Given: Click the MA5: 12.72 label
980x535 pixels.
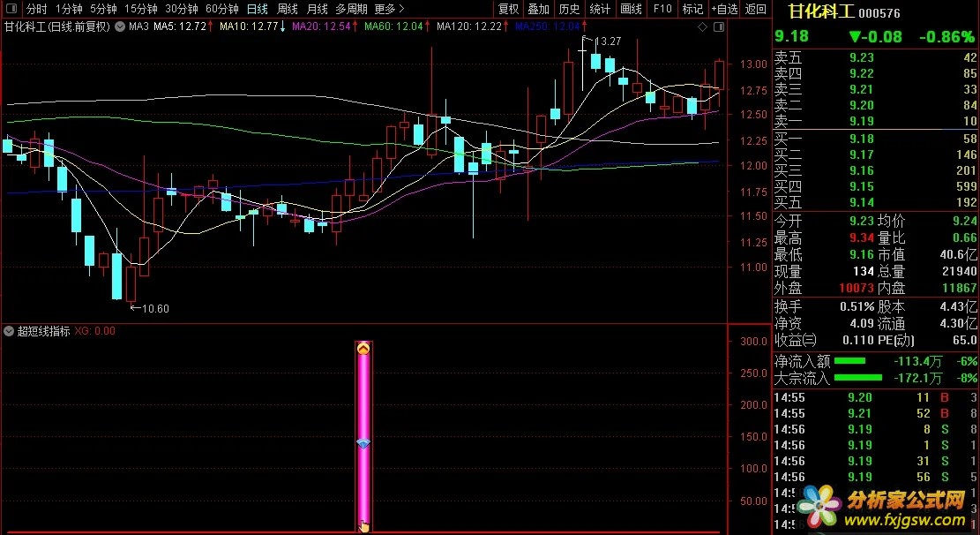Looking at the screenshot, I should pos(180,26).
